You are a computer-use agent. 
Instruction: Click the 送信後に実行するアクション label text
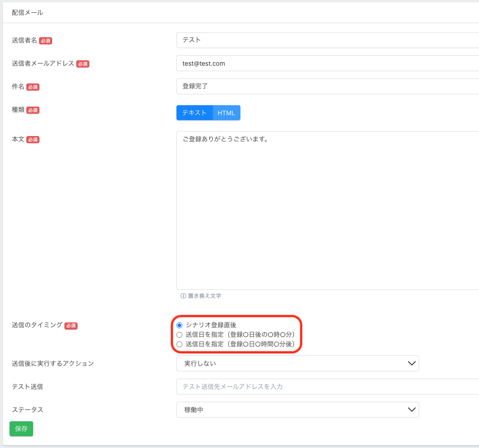(x=53, y=363)
